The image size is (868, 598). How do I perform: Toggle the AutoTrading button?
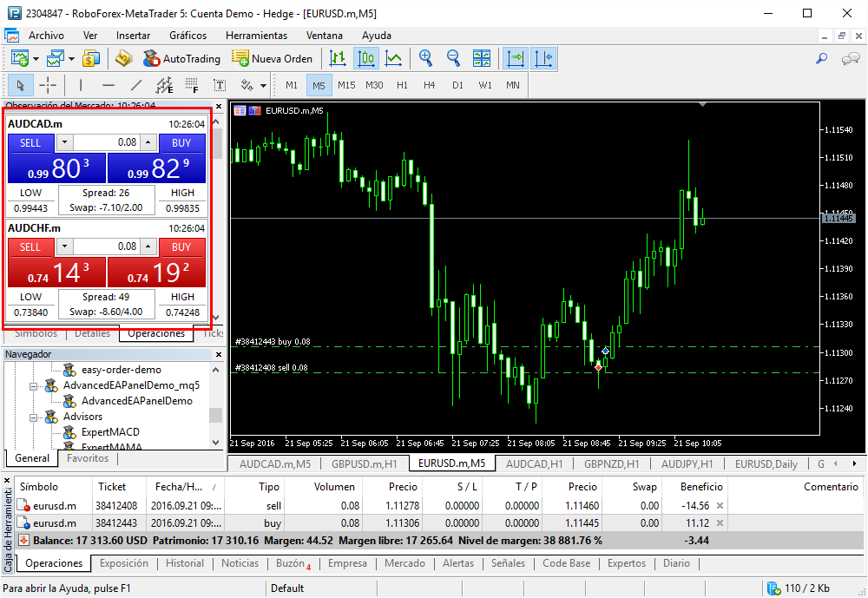pyautogui.click(x=181, y=59)
